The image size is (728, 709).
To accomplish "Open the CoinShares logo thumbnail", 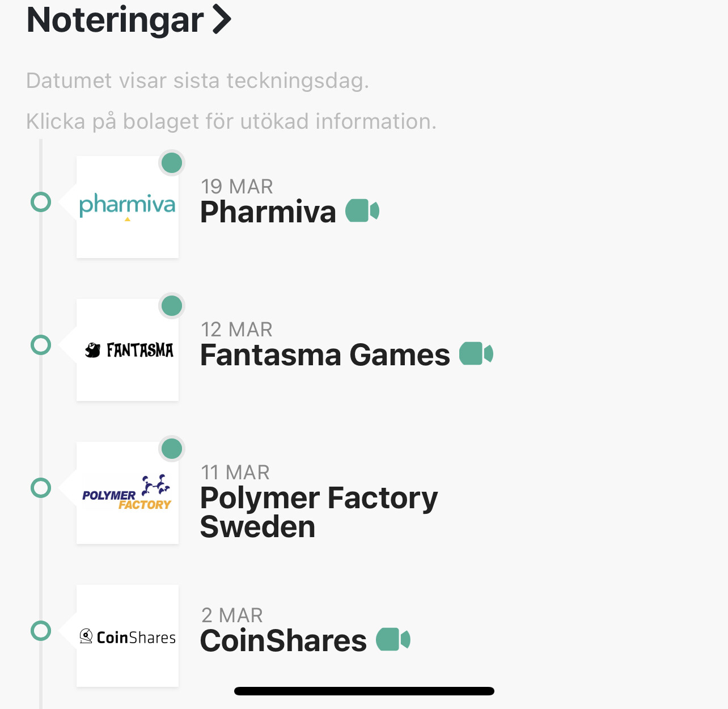I will [x=128, y=636].
